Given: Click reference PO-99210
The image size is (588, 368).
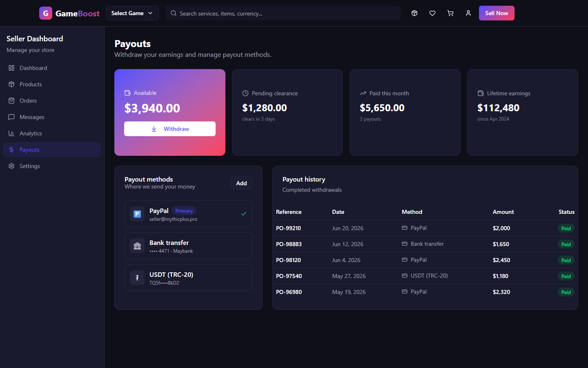Looking at the screenshot, I should [x=288, y=228].
